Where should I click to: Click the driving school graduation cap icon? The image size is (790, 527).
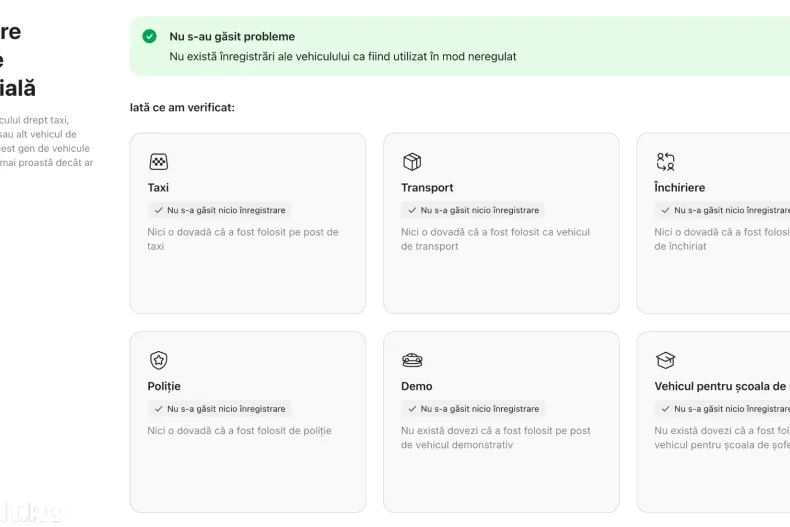pos(665,360)
